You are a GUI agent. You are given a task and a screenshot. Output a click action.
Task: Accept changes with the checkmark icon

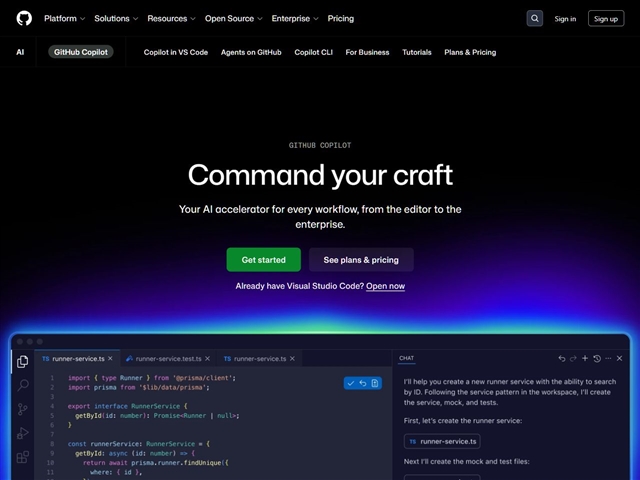coord(351,383)
